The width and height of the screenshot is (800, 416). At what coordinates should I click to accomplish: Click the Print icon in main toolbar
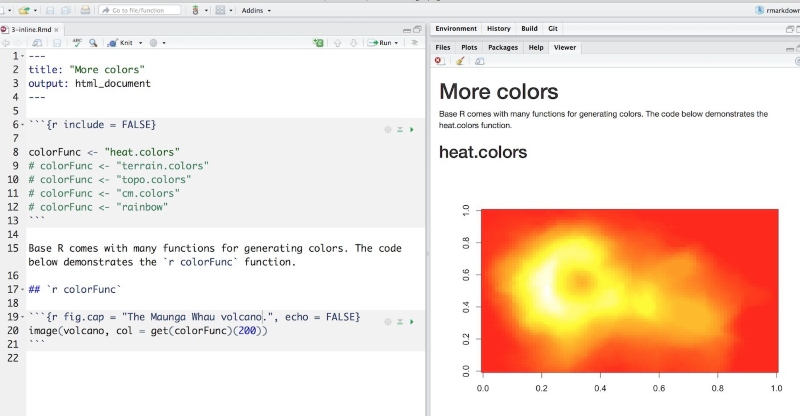coord(85,10)
